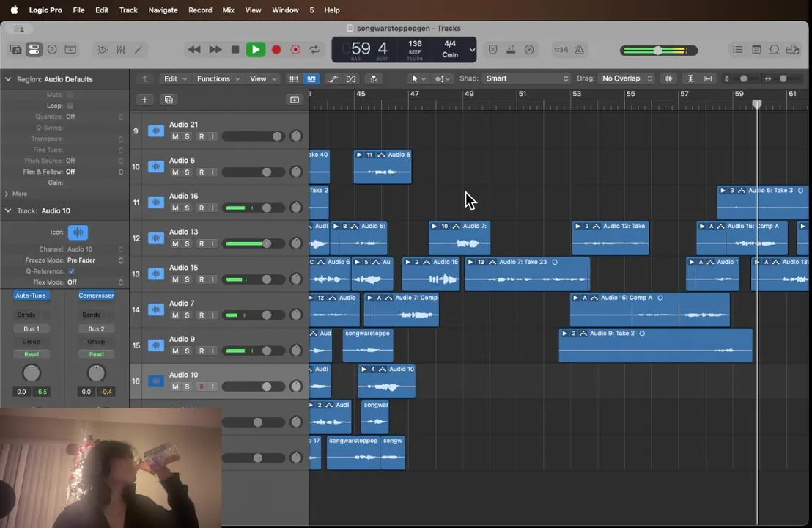This screenshot has height=528, width=812.
Task: Start recording with the Record button
Action: coord(276,50)
